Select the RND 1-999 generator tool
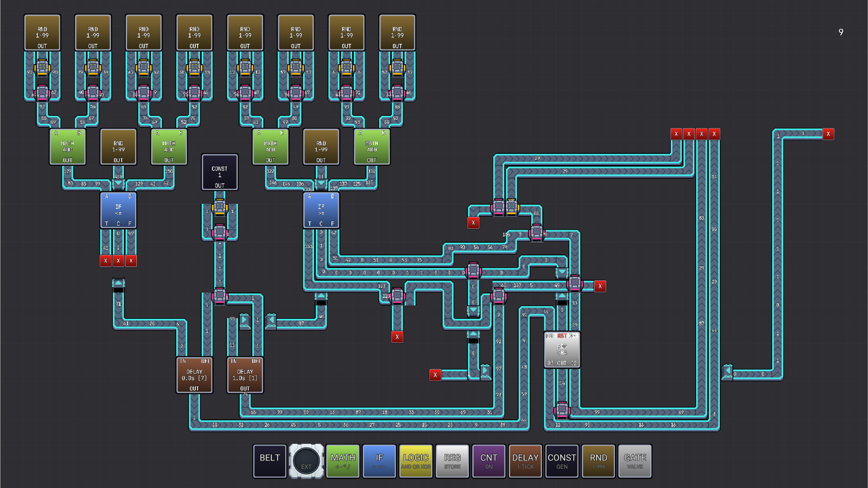868x488 pixels. click(x=598, y=461)
